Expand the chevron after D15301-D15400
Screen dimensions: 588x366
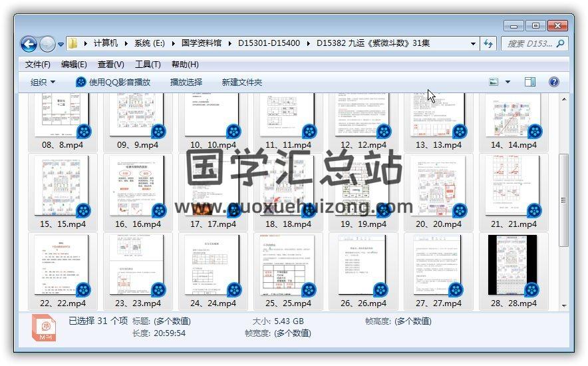click(308, 43)
